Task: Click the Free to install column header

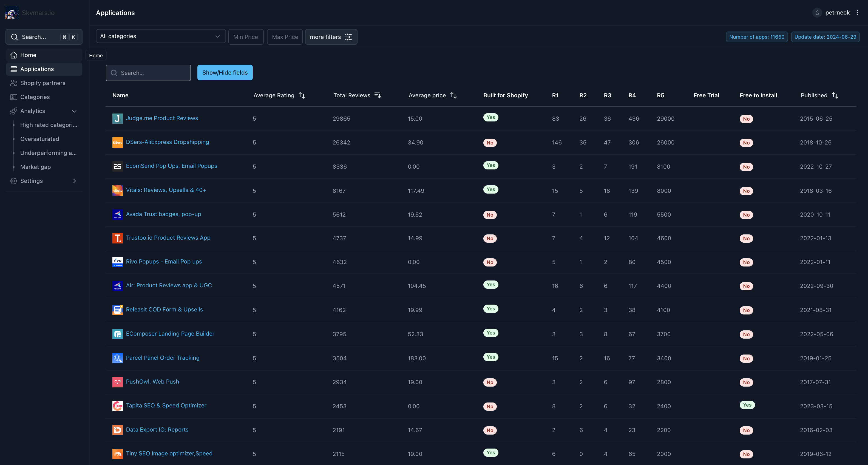Action: tap(758, 95)
